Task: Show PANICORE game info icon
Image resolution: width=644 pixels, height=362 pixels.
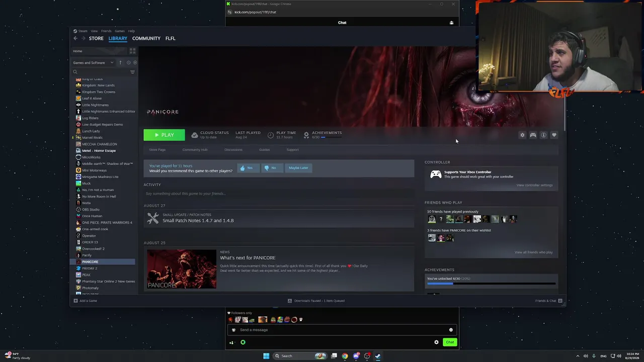Action: click(x=543, y=135)
